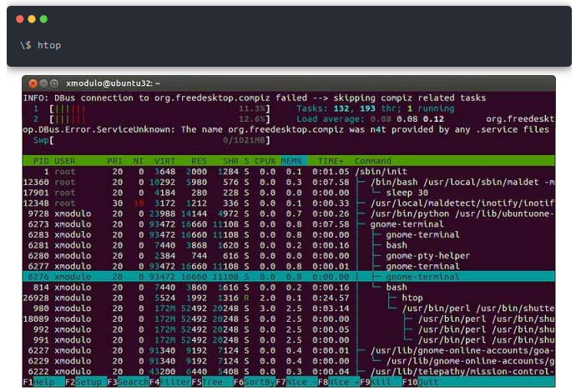This screenshot has height=392, width=576.
Task: Click the red close button of terminal window
Action: pos(33,83)
